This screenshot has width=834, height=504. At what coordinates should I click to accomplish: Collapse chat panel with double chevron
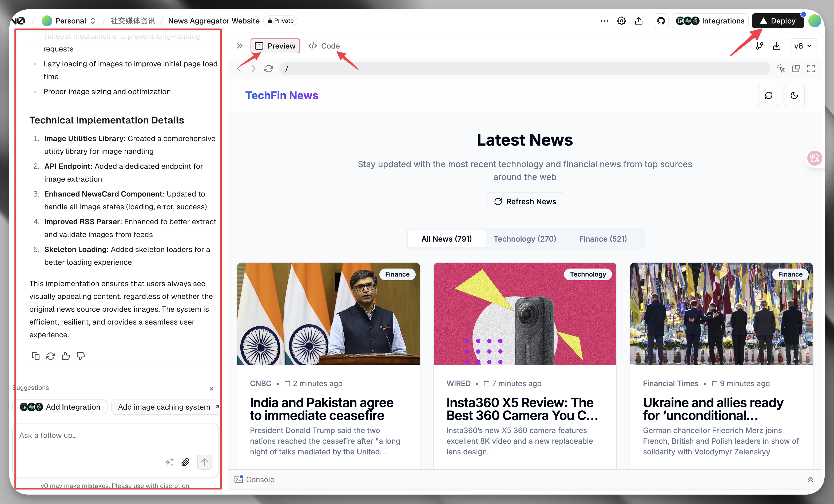(240, 46)
